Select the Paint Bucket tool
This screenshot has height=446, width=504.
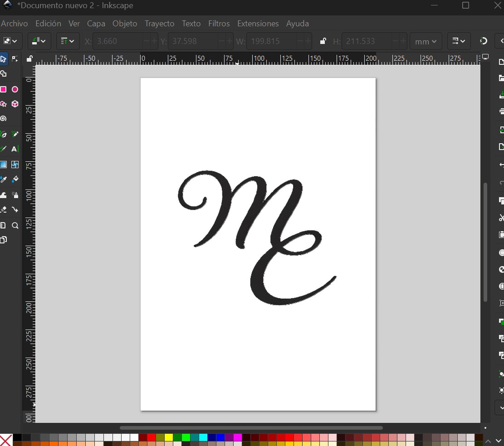point(15,179)
